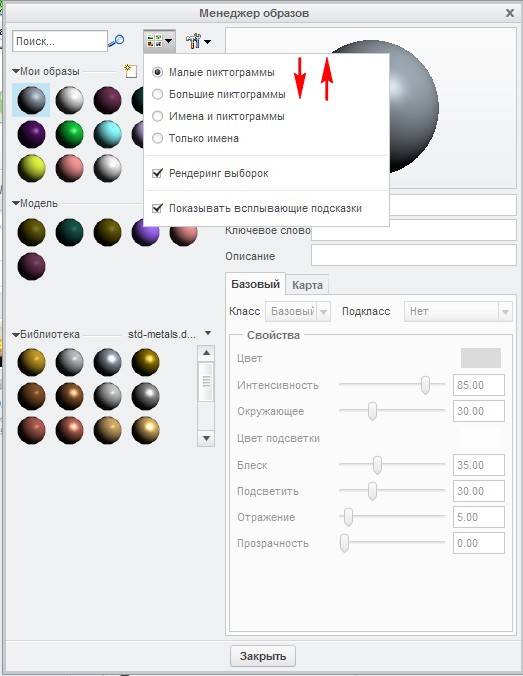The height and width of the screenshot is (676, 523).
Task: Click the Отражение value field 5.00
Action: click(479, 517)
